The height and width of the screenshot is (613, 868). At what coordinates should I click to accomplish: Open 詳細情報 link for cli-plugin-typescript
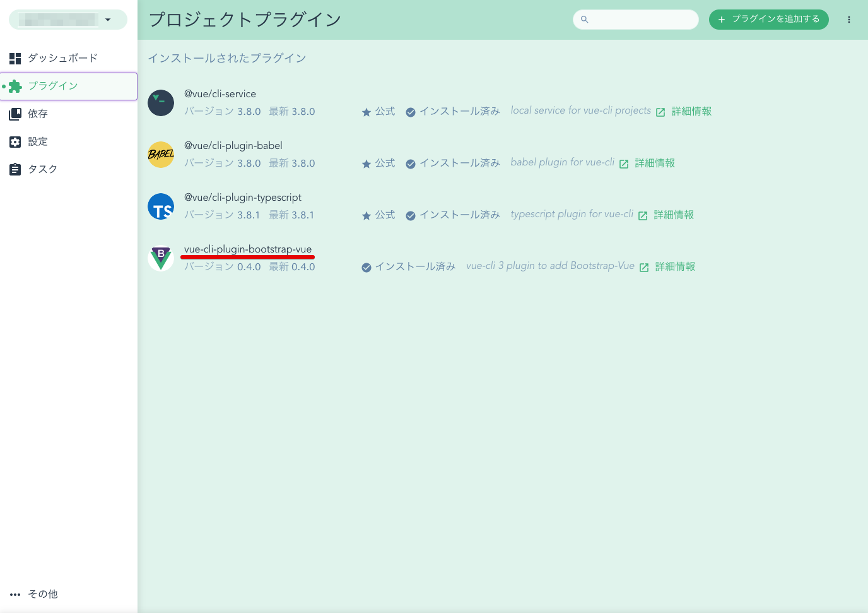click(674, 215)
